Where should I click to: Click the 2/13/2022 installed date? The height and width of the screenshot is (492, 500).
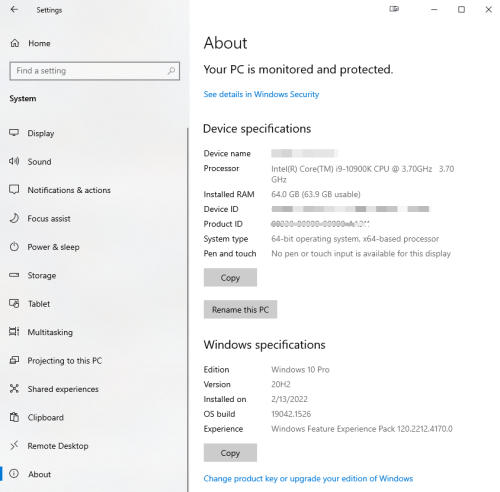(289, 399)
